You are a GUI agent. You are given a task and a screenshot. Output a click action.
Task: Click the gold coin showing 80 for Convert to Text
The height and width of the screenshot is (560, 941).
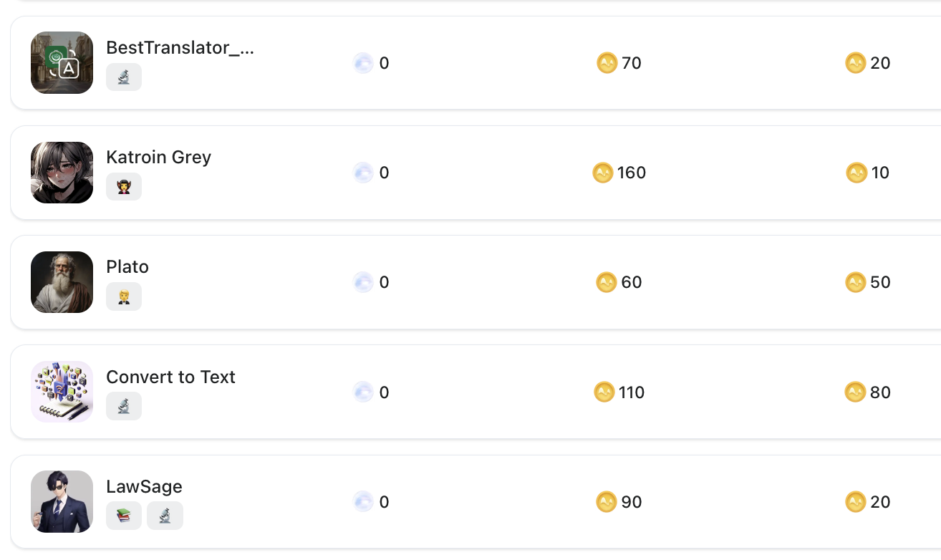coord(856,392)
